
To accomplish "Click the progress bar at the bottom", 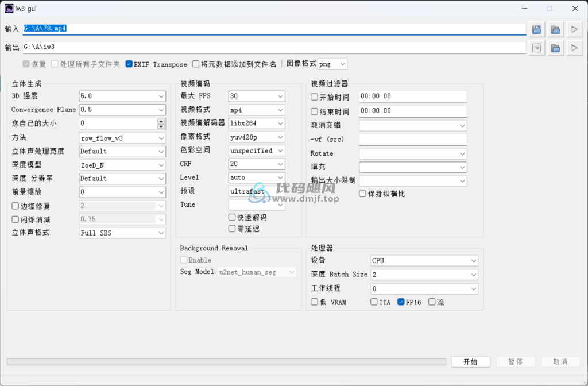I will (x=226, y=362).
